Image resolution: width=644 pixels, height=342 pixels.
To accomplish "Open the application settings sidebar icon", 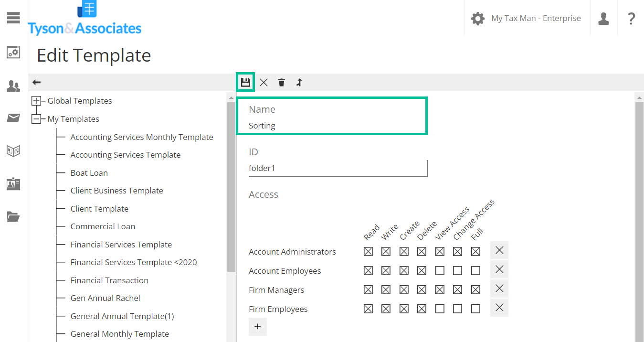I will 13,53.
